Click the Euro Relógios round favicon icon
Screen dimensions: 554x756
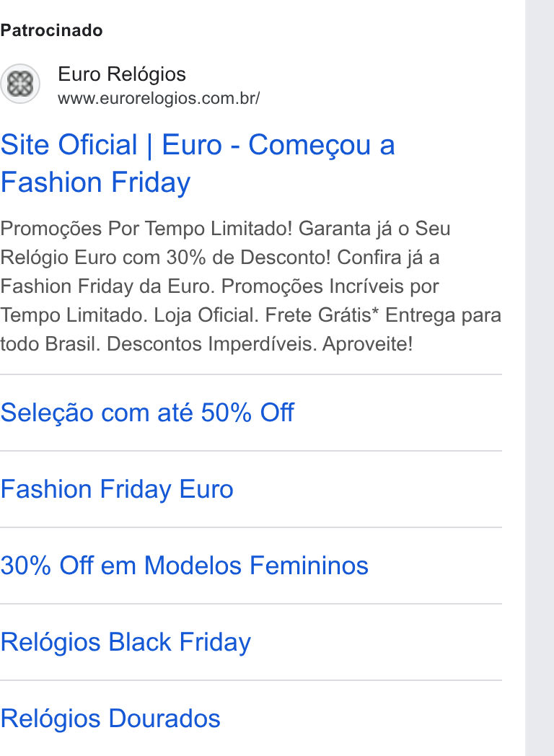point(19,84)
